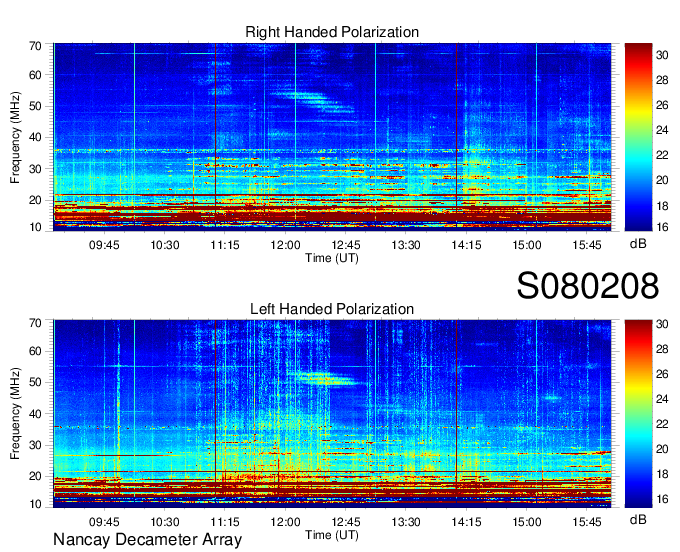The width and height of the screenshot is (680, 552).
Task: Click 15:00 tick under Right Handed plot
Action: click(x=526, y=245)
